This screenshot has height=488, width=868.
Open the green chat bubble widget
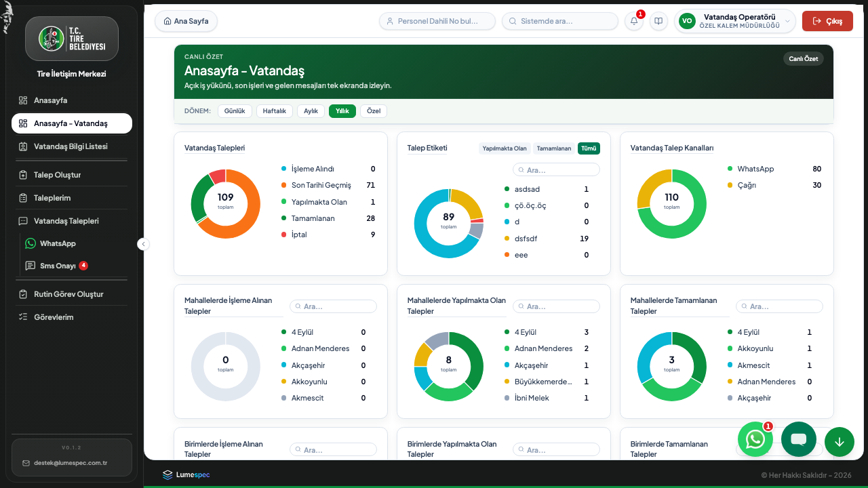click(799, 439)
